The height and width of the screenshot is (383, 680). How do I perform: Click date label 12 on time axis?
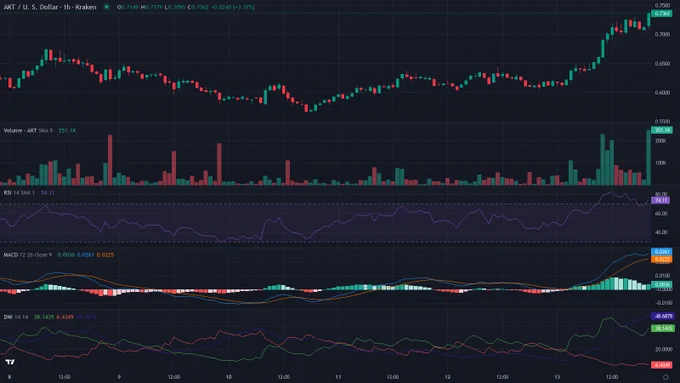pyautogui.click(x=448, y=377)
